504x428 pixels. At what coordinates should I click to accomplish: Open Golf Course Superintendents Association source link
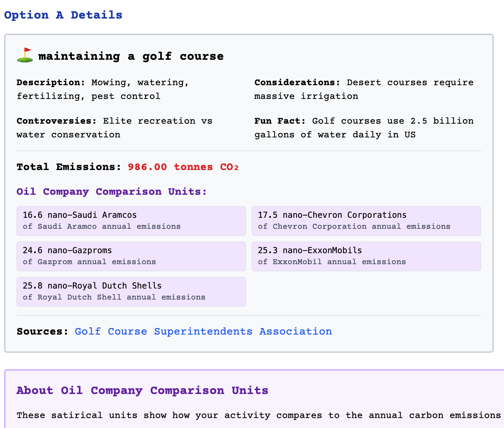coord(203,331)
